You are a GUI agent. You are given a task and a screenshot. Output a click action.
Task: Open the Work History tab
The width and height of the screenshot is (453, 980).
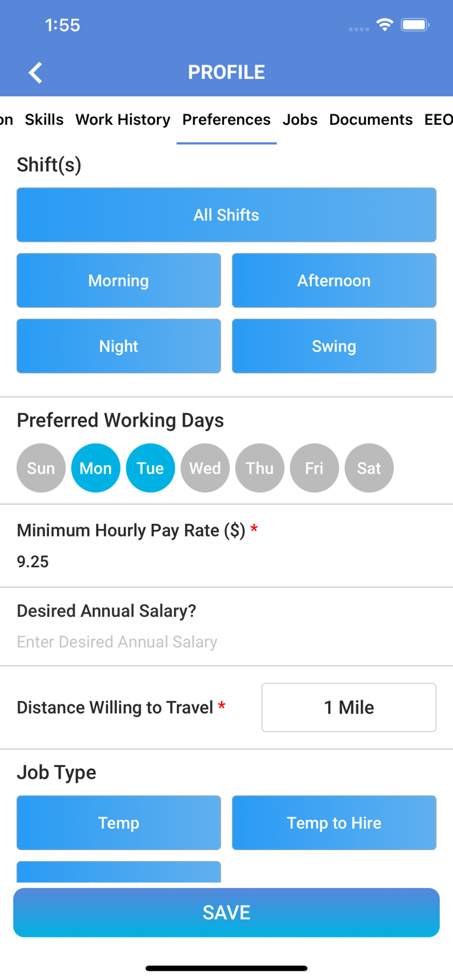122,120
